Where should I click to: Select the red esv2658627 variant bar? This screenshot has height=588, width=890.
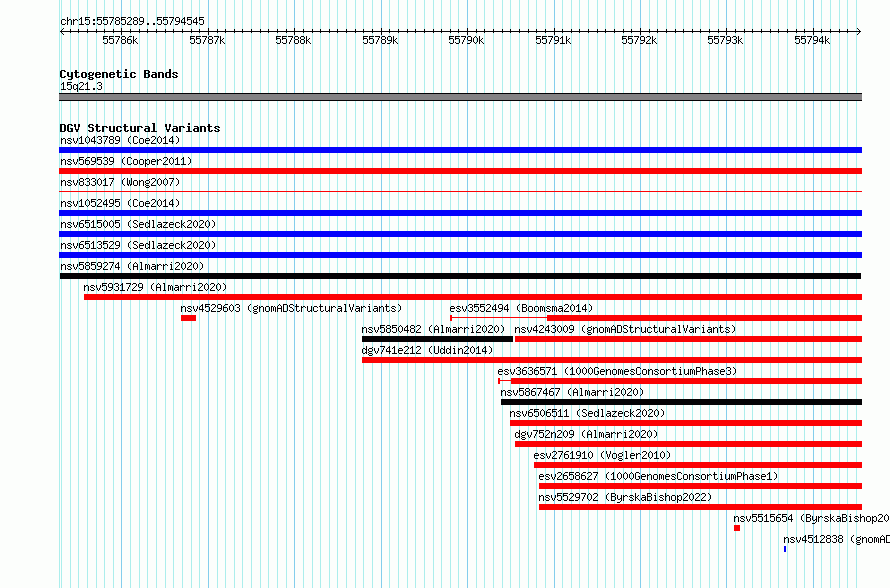tap(700, 486)
